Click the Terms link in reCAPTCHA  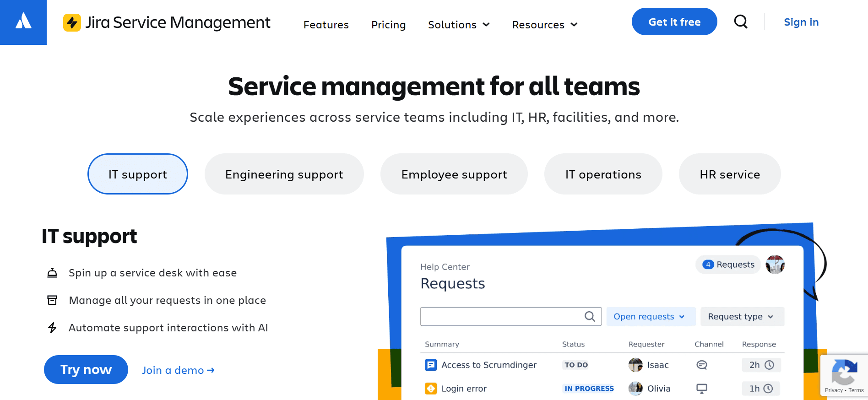click(x=856, y=390)
